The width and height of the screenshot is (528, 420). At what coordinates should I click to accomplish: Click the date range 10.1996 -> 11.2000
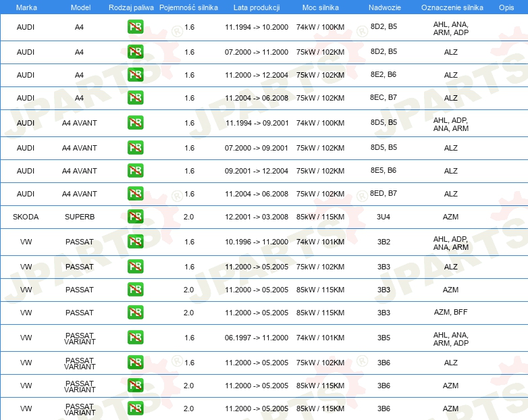click(x=257, y=242)
